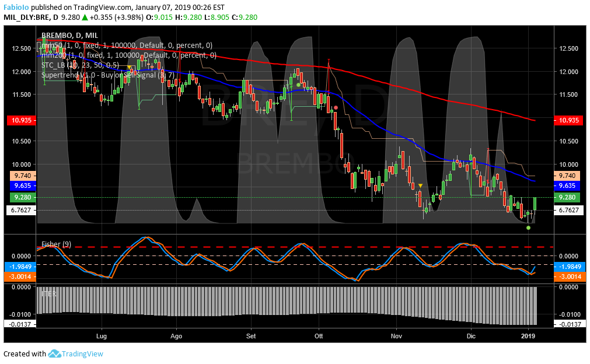The height and width of the screenshot is (364, 590).
Task: Select the MIL_DLY:BRE, D symbol header
Action: tap(31, 17)
